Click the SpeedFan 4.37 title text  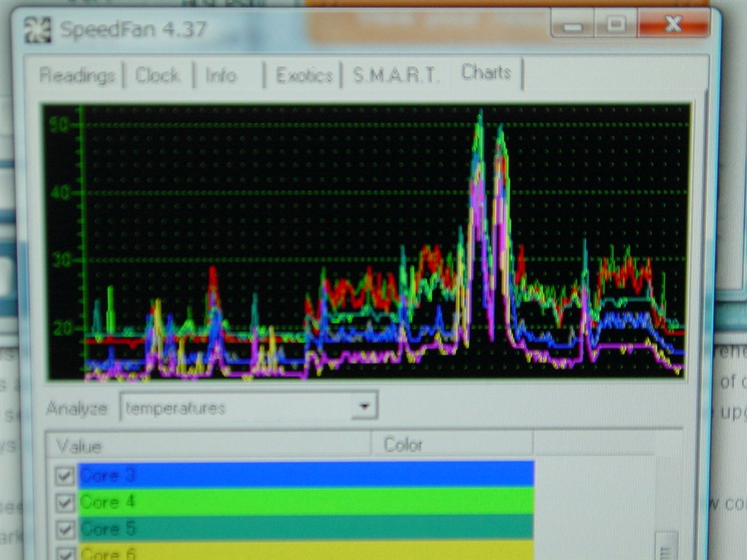(133, 29)
